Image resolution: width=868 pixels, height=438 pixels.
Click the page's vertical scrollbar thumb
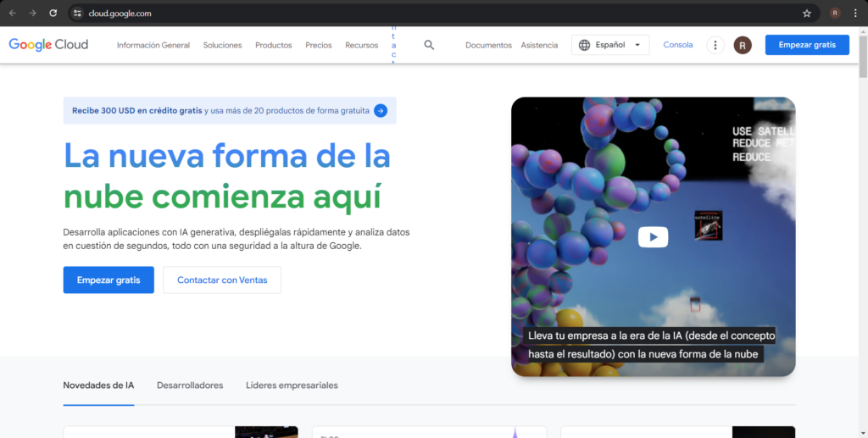[863, 56]
